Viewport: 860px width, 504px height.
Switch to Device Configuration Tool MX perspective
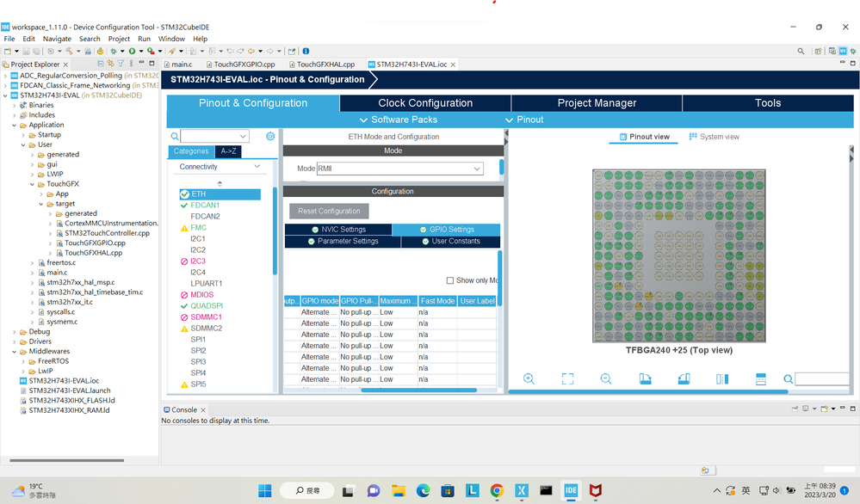[843, 51]
